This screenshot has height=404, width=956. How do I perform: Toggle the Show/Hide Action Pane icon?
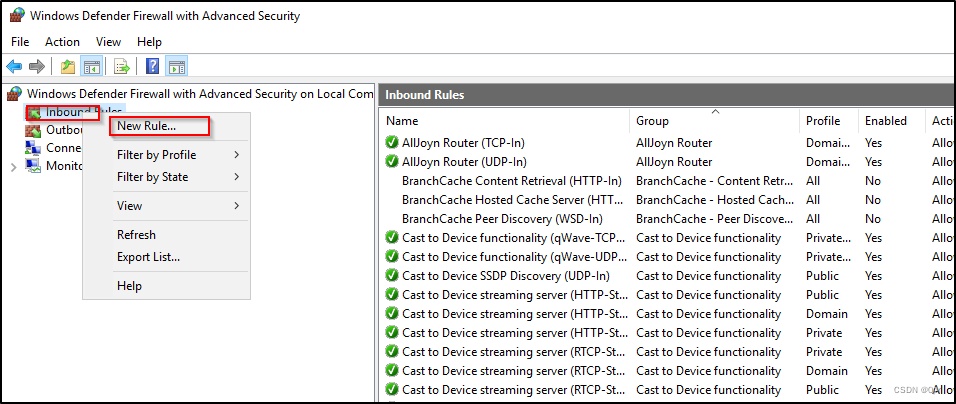[x=177, y=66]
